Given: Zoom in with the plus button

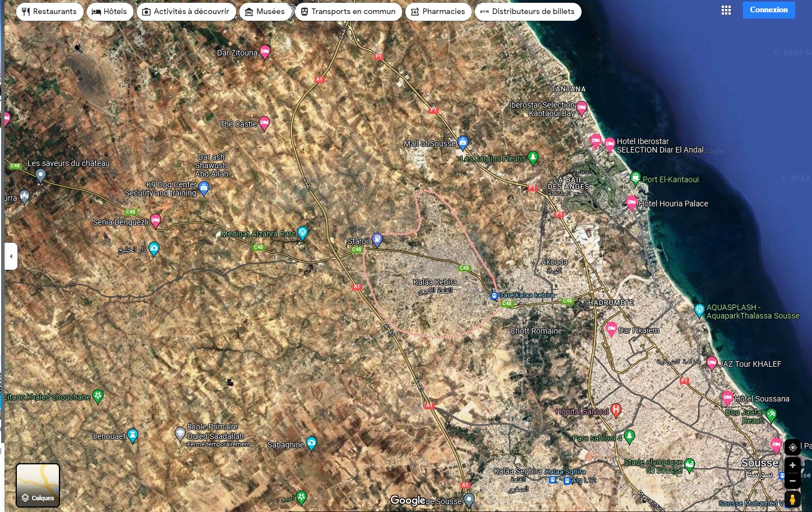Looking at the screenshot, I should coord(792,465).
